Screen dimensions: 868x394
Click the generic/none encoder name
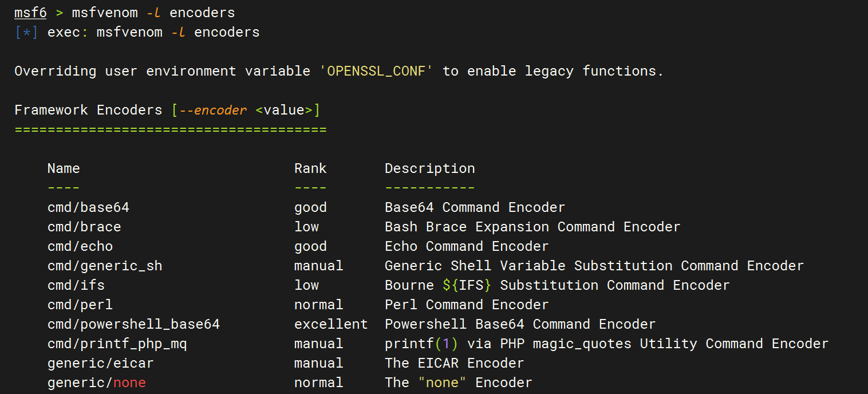point(97,383)
